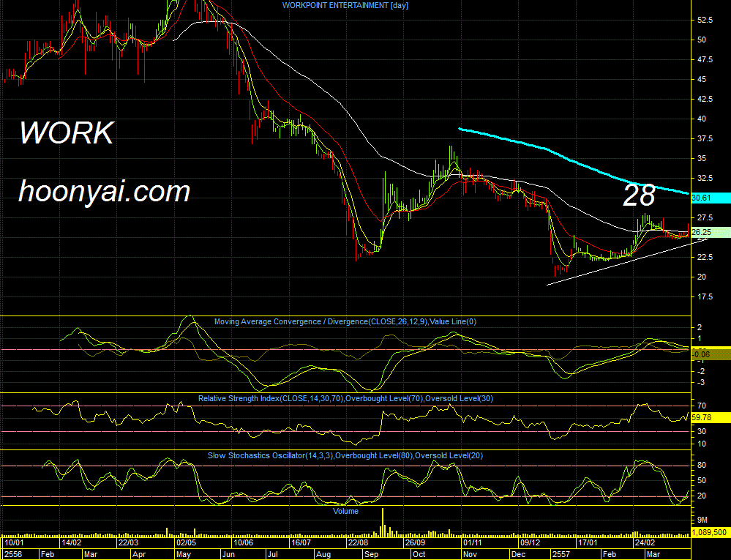Viewport: 731px width, 560px height.
Task: Select the Moving Average Convergence / Divergence indicator label
Action: click(345, 322)
